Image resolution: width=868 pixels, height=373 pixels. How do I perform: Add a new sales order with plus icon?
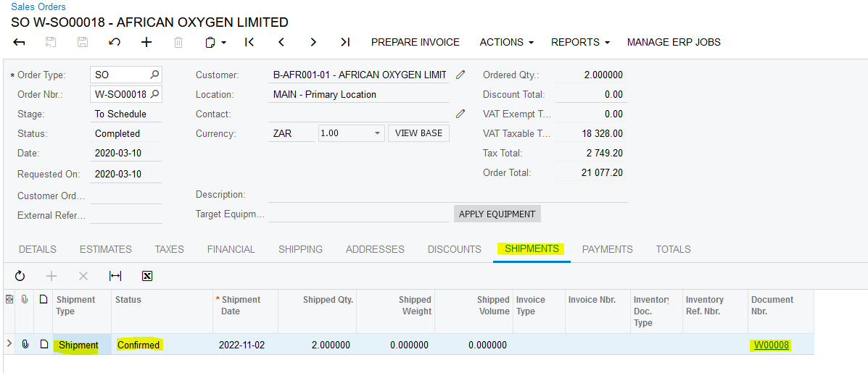click(x=146, y=42)
